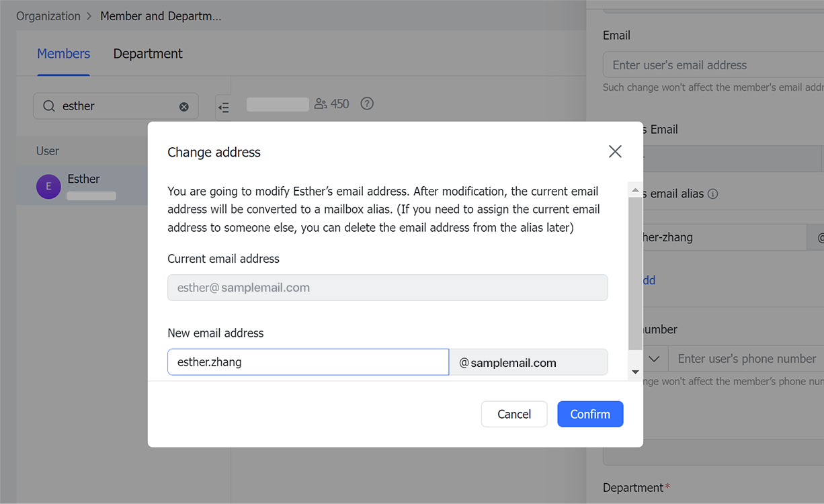Image resolution: width=824 pixels, height=504 pixels.
Task: Open the help question mark icon
Action: tap(366, 103)
